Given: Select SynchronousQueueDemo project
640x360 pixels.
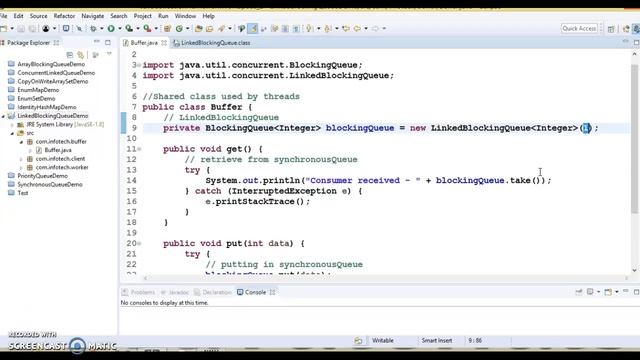Looking at the screenshot, I should pos(50,184).
